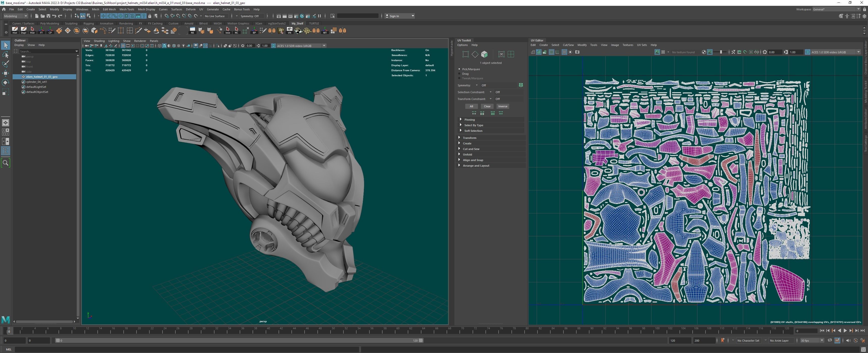The width and height of the screenshot is (868, 353).
Task: Open the Modeling menu set dropdown
Action: point(15,16)
